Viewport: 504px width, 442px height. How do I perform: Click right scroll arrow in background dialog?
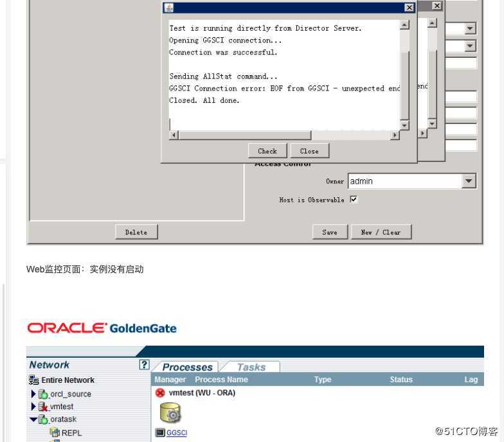click(x=422, y=133)
